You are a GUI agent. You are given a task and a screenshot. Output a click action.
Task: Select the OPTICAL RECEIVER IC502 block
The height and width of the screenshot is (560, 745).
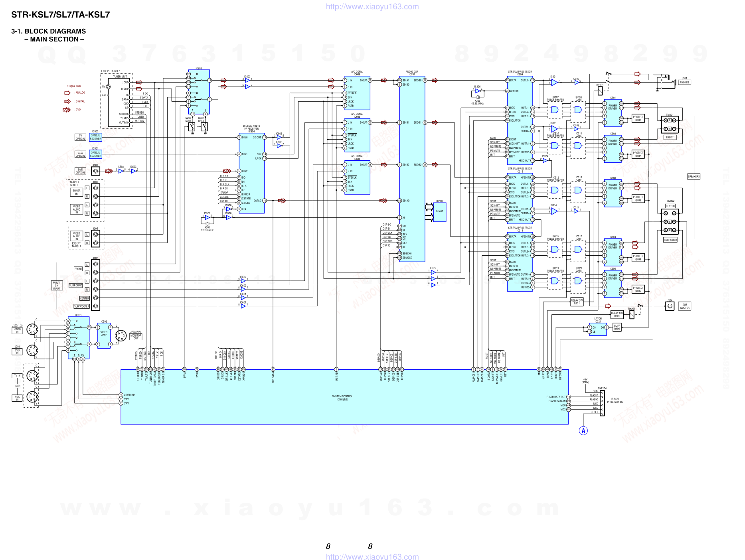coord(95,137)
